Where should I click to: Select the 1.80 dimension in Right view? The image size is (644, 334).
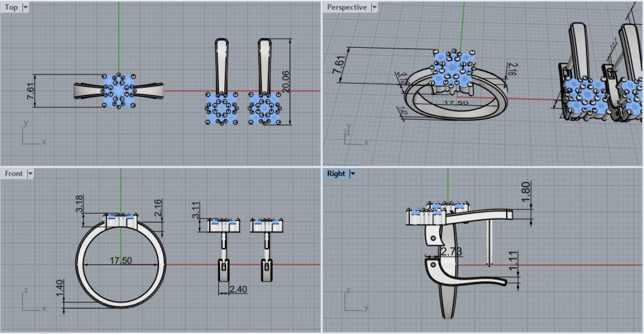(526, 191)
